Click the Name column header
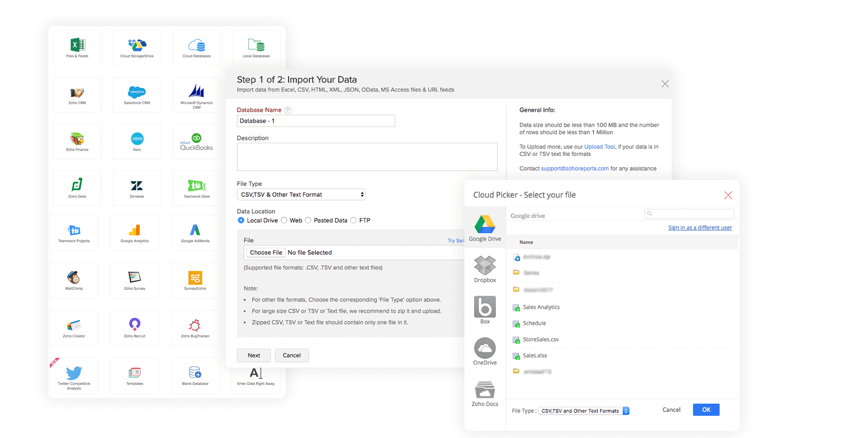 pyautogui.click(x=526, y=242)
